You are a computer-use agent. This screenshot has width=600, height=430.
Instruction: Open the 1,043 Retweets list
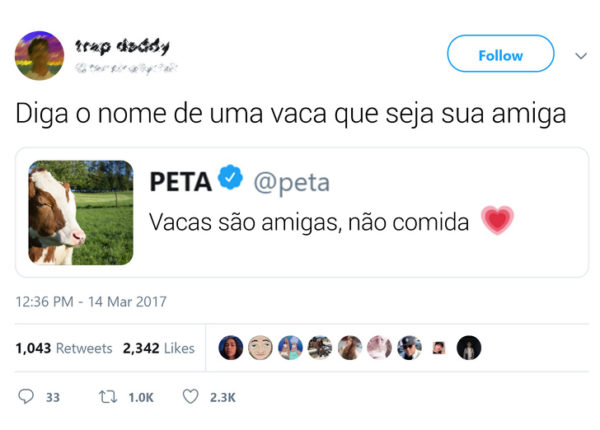coord(64,348)
